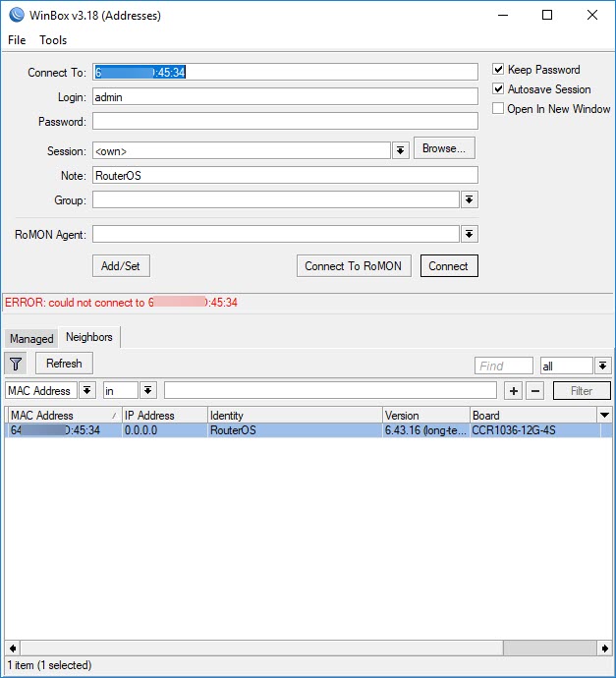Click the left scroll arrow of the horizontal scrollbar
Screen dimensions: 616x678
pyautogui.click(x=13, y=649)
